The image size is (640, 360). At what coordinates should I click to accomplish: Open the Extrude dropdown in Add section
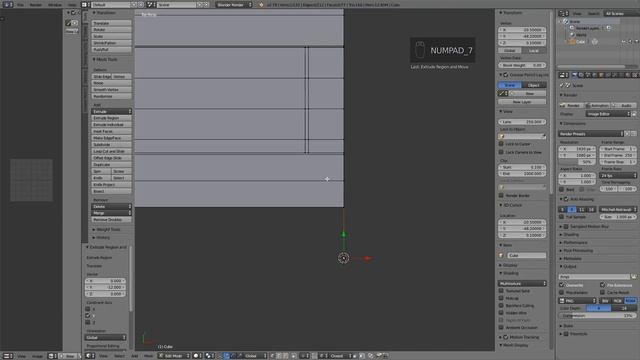111,111
